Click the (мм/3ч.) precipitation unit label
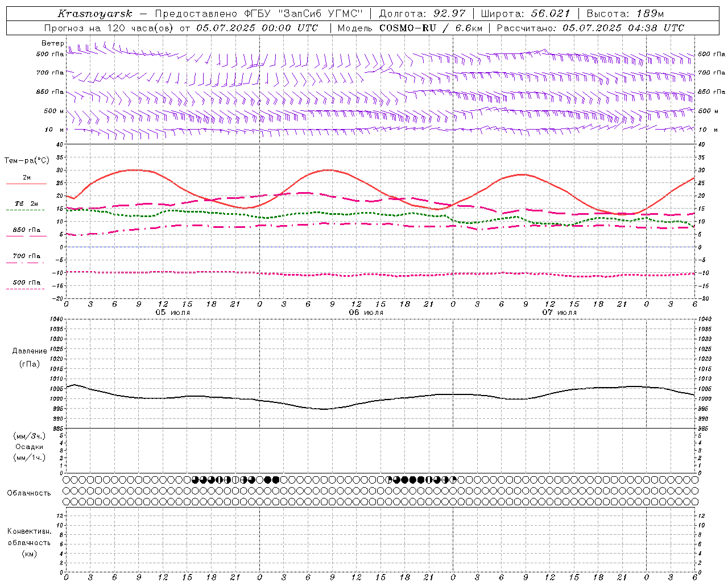728x582 pixels. [x=30, y=436]
